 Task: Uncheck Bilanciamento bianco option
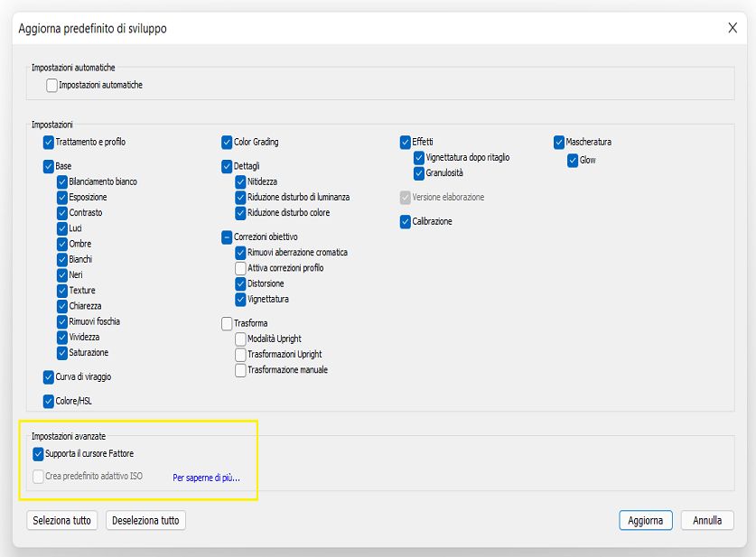click(x=62, y=181)
